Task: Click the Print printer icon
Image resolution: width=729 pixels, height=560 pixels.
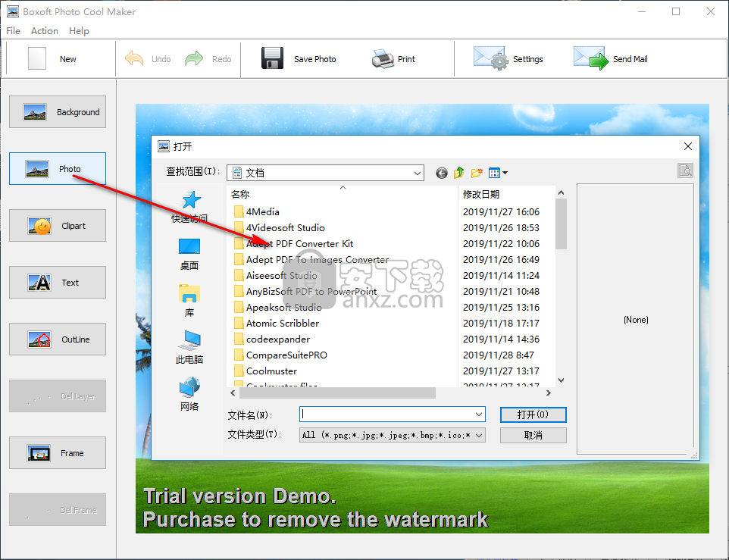Action: coord(383,58)
